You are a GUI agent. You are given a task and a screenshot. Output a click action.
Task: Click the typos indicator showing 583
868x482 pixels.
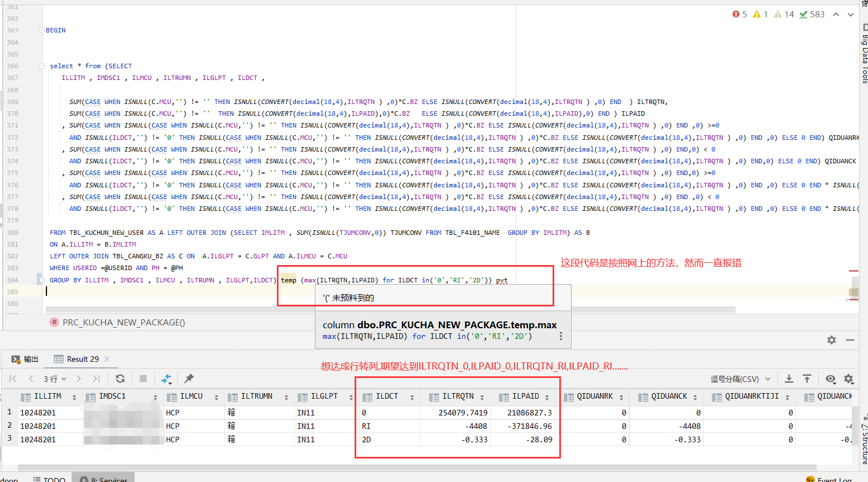point(812,14)
